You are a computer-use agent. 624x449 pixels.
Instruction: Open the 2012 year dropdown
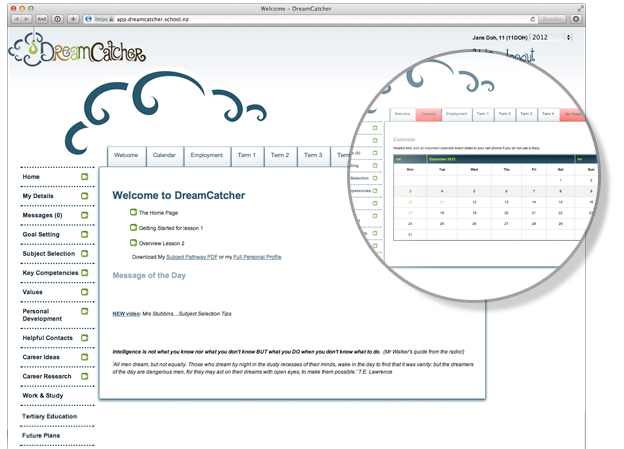click(x=551, y=37)
